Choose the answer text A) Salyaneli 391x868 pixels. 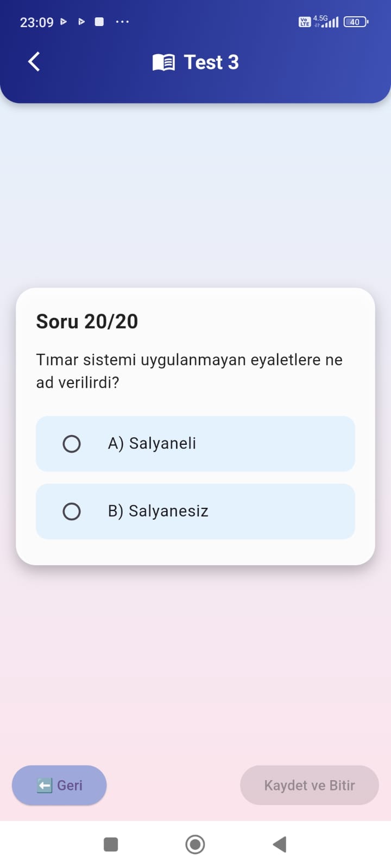tap(152, 444)
